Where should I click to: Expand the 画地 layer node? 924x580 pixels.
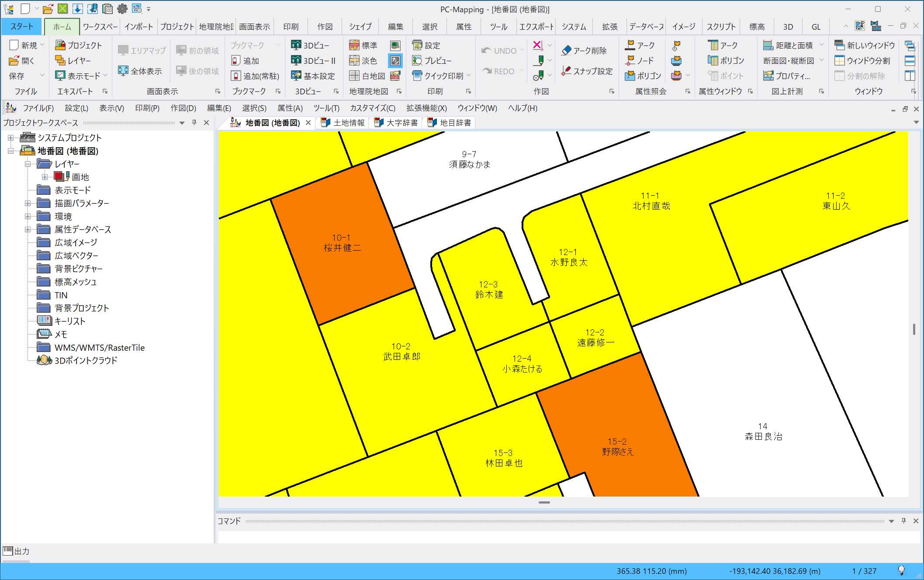45,177
